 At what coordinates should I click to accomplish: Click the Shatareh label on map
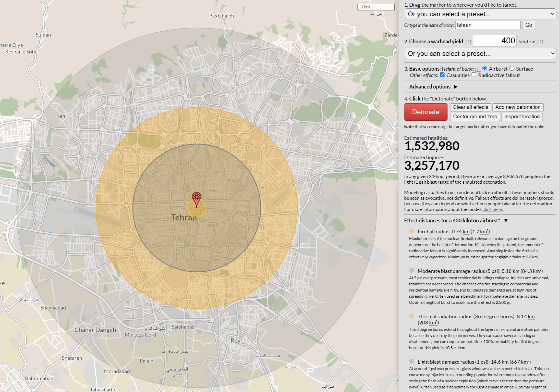72,358
